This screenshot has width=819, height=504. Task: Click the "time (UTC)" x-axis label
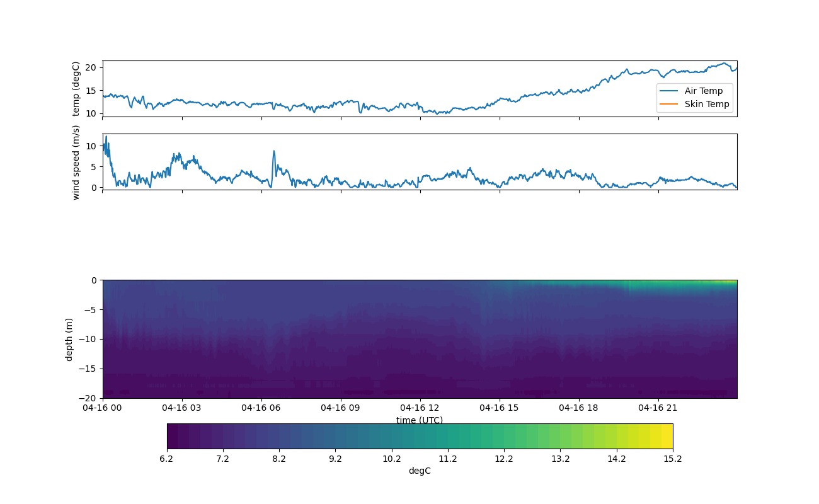point(419,420)
